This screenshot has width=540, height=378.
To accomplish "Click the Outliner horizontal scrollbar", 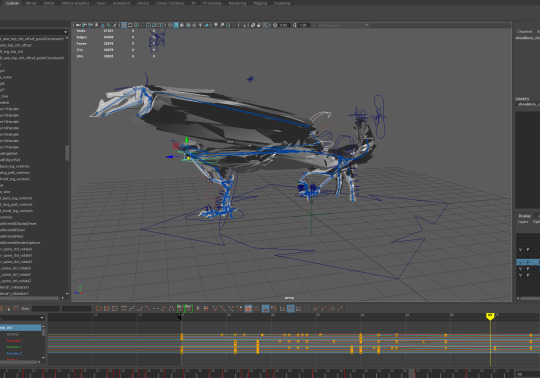I will [30, 298].
